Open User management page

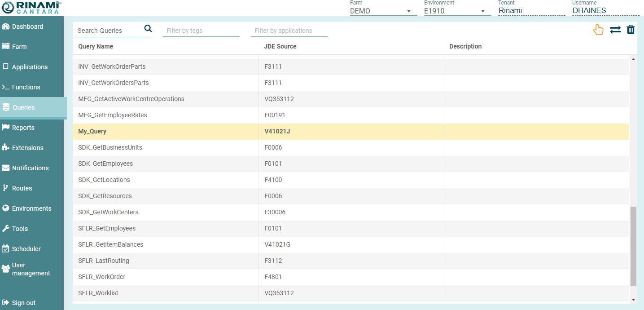point(31,269)
